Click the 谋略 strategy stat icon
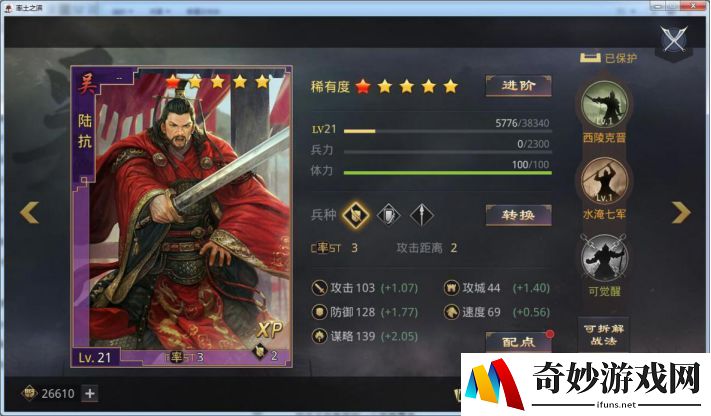Image resolution: width=711 pixels, height=416 pixels. click(320, 336)
